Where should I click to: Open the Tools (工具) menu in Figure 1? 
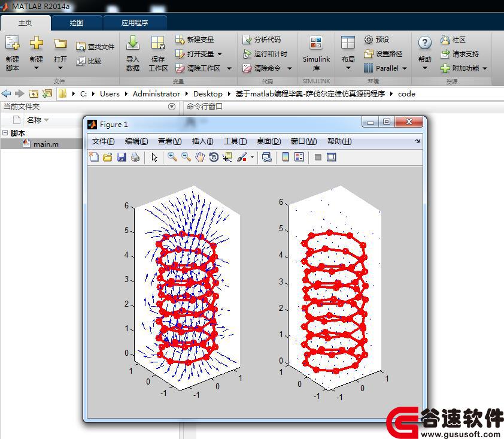click(235, 141)
